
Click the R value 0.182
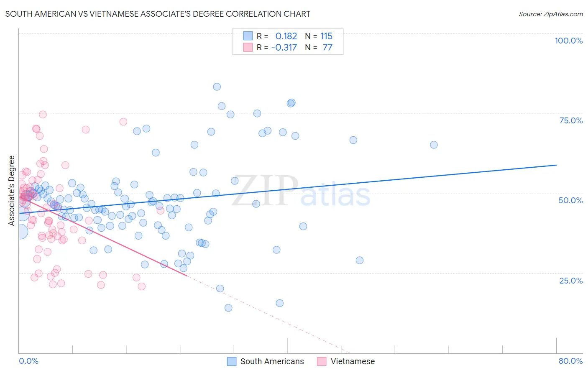pos(286,36)
